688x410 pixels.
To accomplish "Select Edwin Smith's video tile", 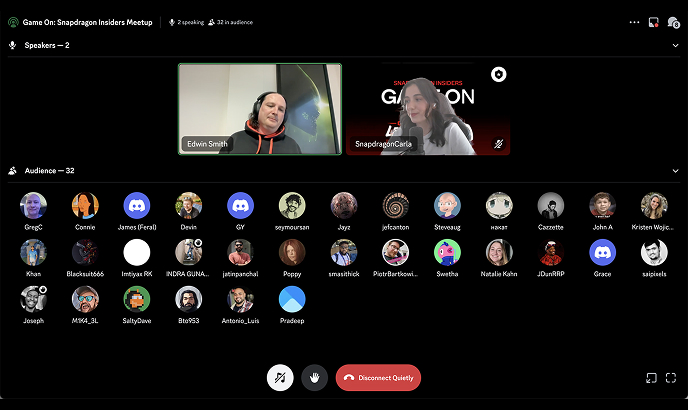I will pyautogui.click(x=260, y=109).
